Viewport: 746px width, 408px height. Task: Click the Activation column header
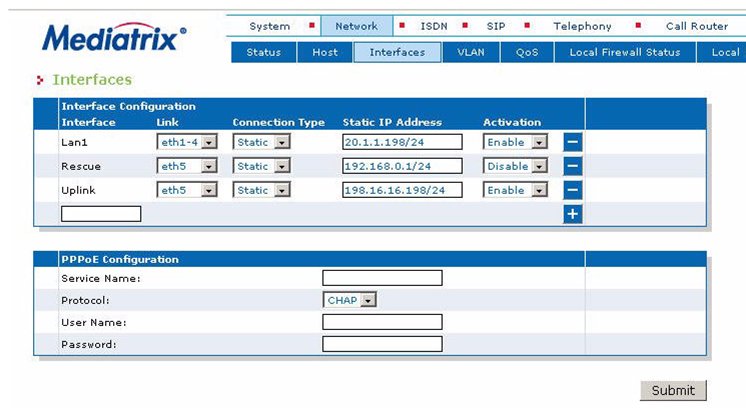512,122
